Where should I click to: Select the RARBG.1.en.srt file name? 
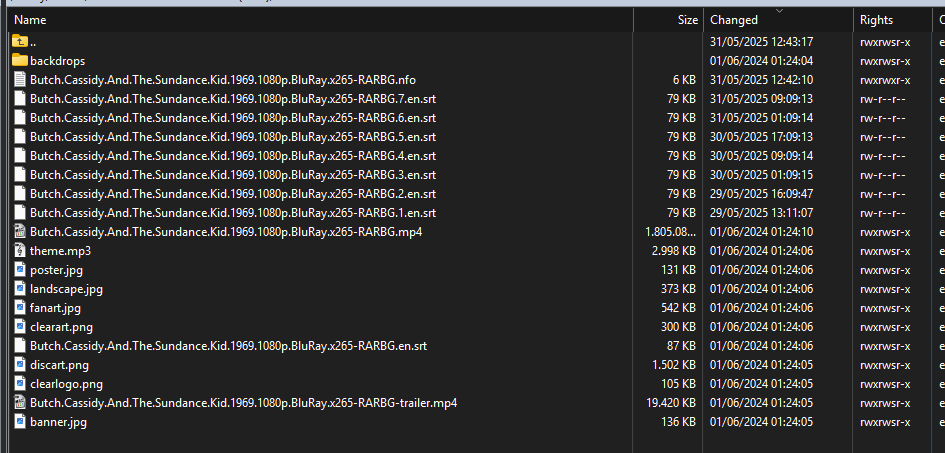(233, 213)
